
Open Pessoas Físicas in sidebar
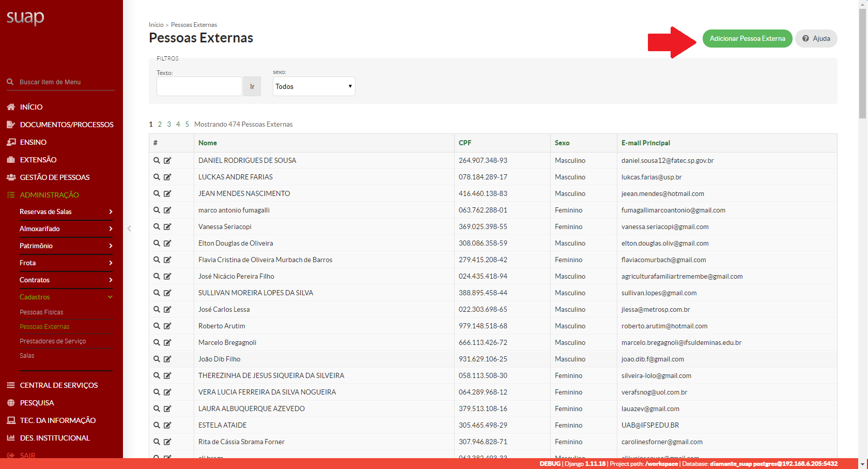point(41,312)
